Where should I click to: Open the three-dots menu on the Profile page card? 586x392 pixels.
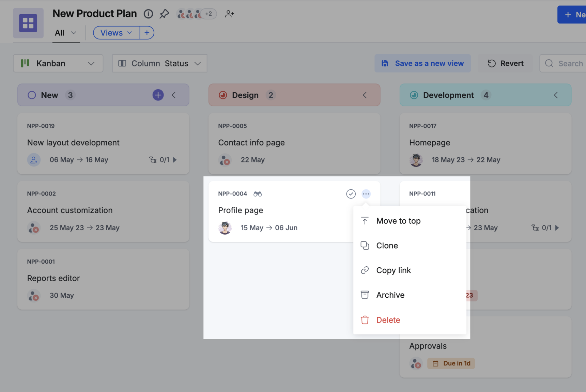tap(366, 194)
